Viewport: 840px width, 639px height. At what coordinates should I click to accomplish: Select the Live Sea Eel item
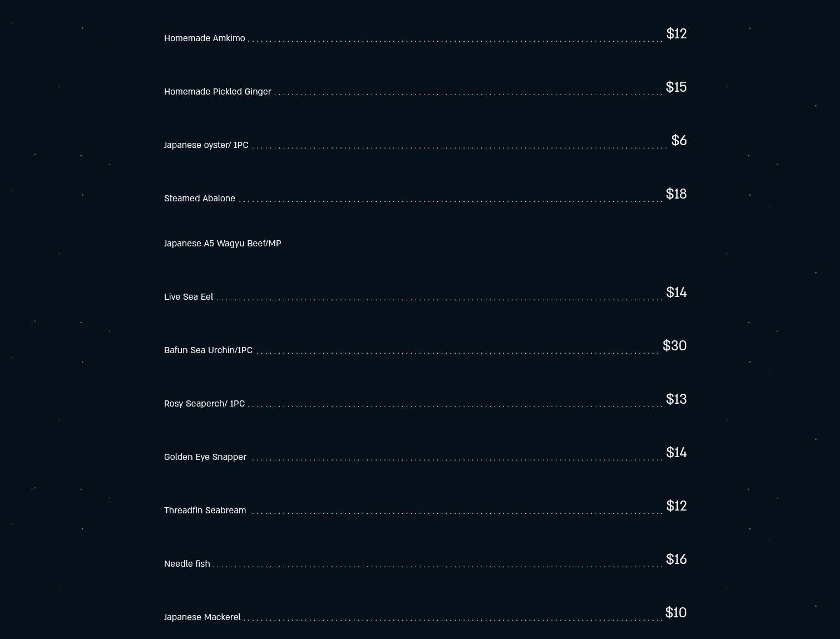pos(188,297)
